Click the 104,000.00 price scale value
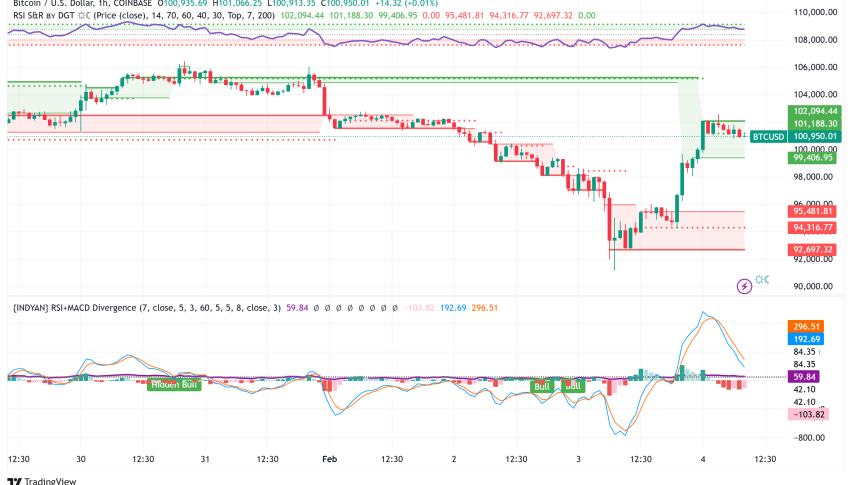 815,95
